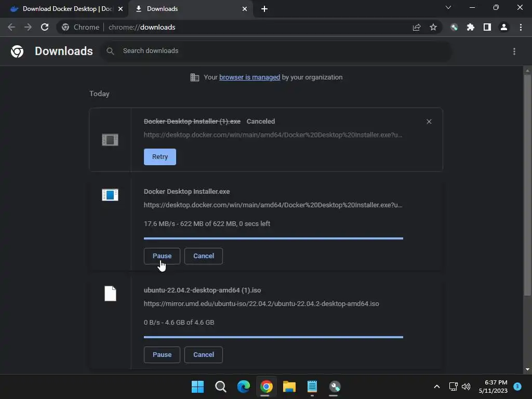Focus the Search downloads field

tap(276, 51)
